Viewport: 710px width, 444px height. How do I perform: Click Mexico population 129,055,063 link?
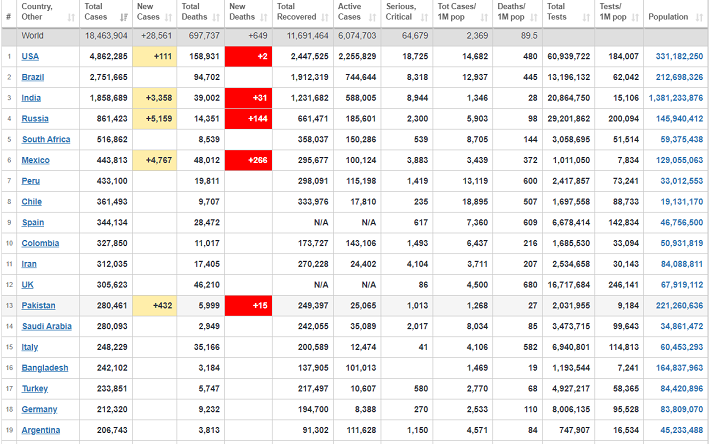679,160
